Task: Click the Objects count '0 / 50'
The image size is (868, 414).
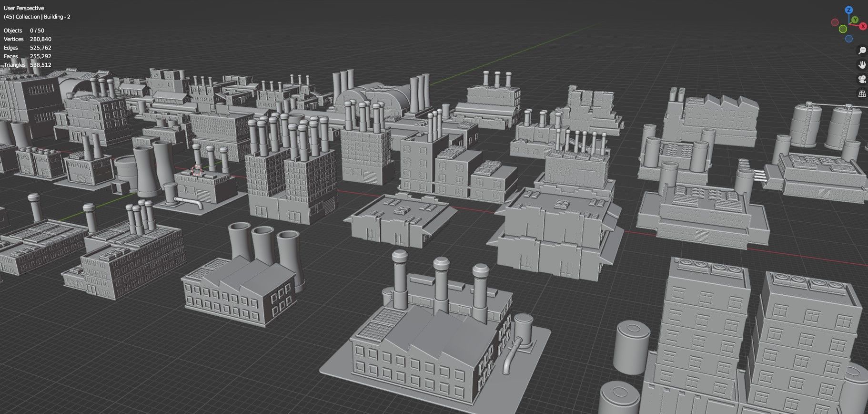Action: (x=37, y=31)
